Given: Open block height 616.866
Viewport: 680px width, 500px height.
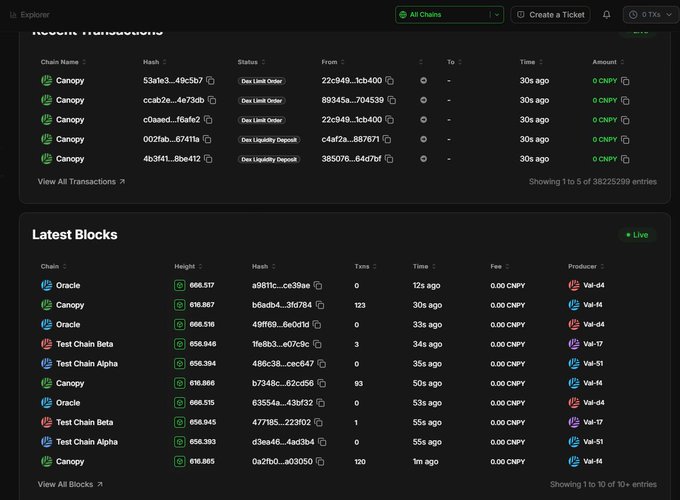Looking at the screenshot, I should 202,383.
